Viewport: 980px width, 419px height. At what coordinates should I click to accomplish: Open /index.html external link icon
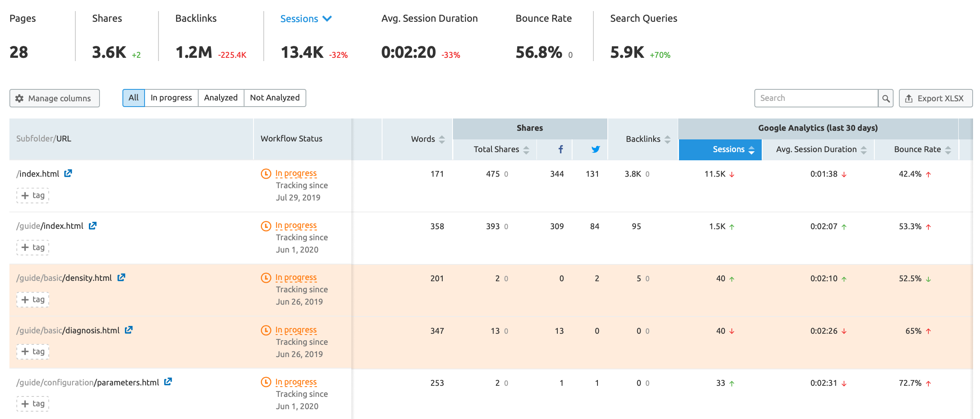tap(68, 173)
